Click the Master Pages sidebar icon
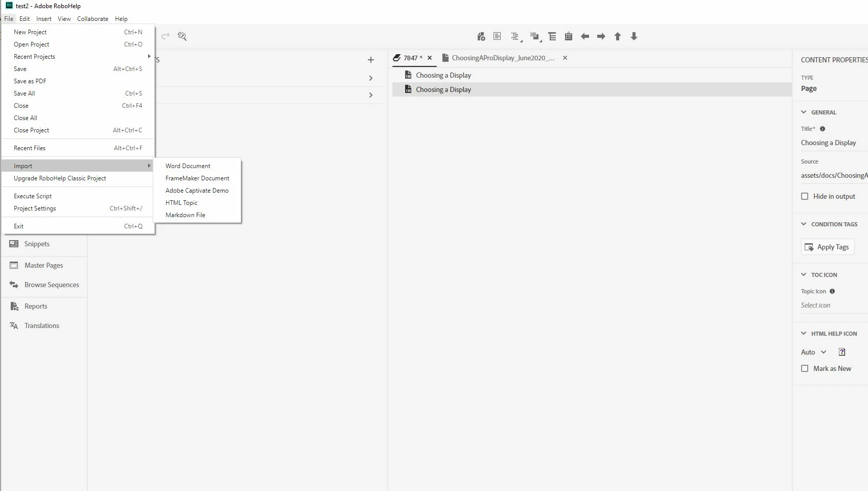 click(x=14, y=265)
